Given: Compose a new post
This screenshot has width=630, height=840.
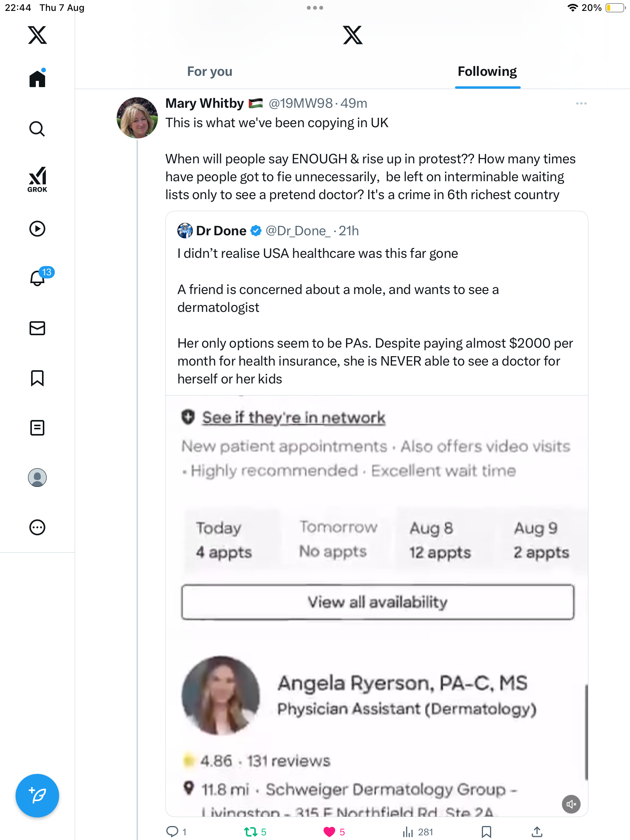Looking at the screenshot, I should tap(37, 795).
